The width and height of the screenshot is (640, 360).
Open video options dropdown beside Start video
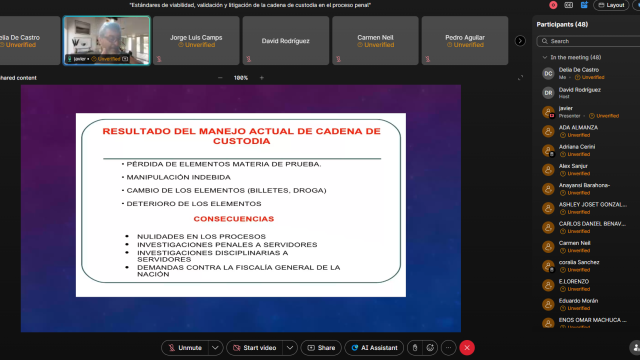coord(290,348)
